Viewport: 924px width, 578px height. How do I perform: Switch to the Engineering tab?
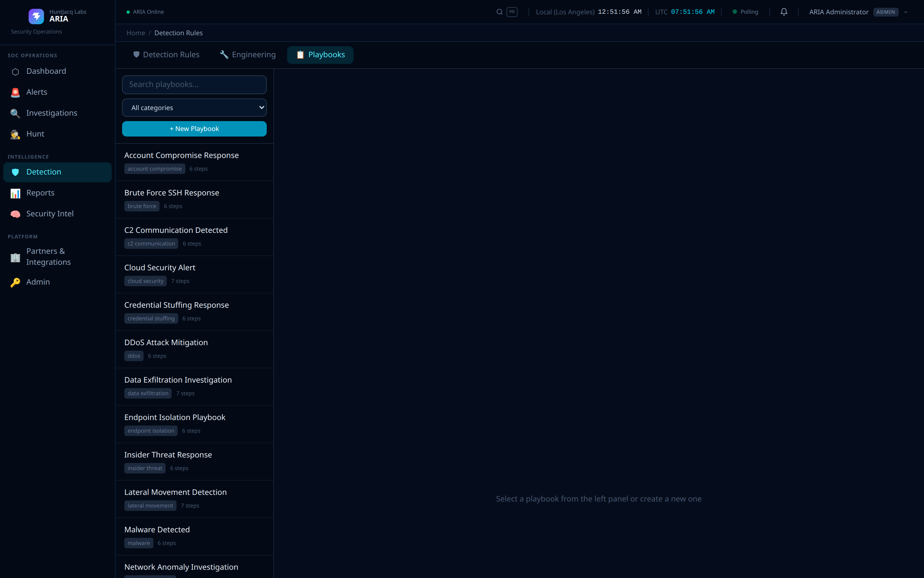(x=248, y=55)
